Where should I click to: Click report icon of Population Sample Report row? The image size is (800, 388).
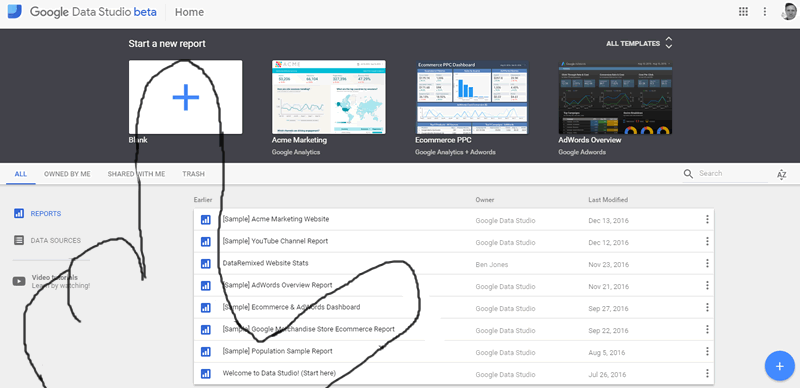coord(206,352)
